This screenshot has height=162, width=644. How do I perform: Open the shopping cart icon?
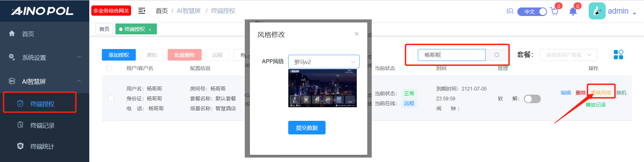[554, 12]
